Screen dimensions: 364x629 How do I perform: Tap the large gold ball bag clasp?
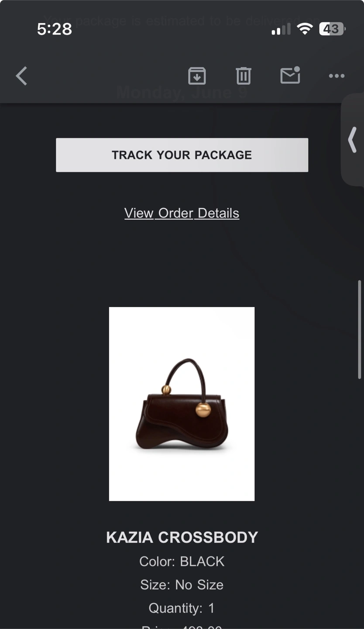tap(203, 410)
